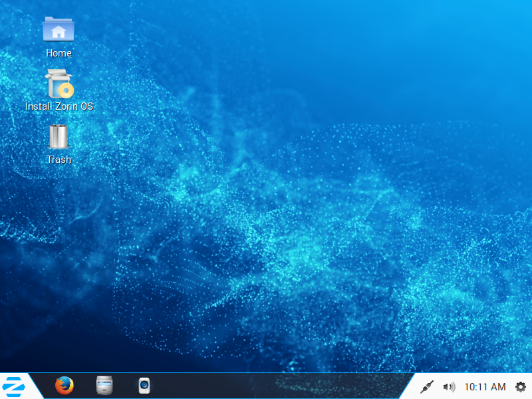The width and height of the screenshot is (532, 399).
Task: Open the Zorin start menu
Action: [15, 386]
